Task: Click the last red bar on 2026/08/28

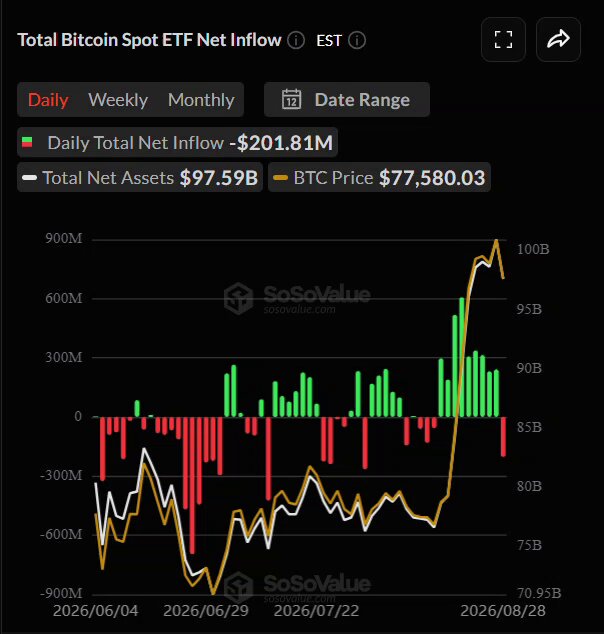Action: (x=503, y=437)
